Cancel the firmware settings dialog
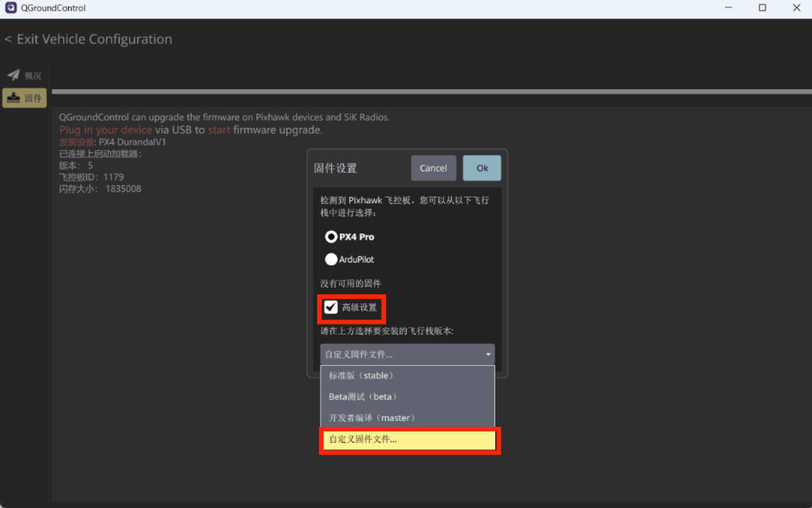This screenshot has height=508, width=812. [x=433, y=168]
